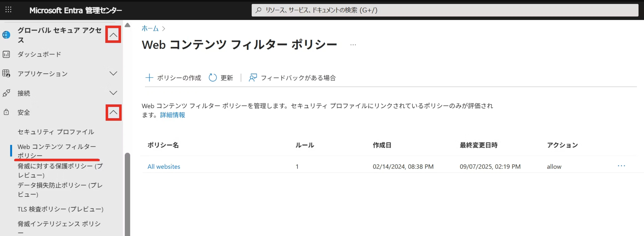Click the ダッシュボード chart icon
This screenshot has width=644, height=236.
click(6, 54)
